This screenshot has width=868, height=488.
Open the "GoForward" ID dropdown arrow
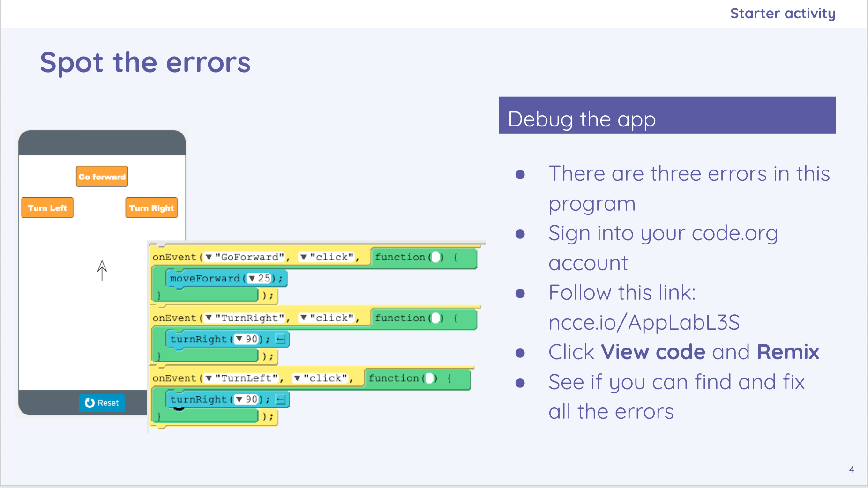[209, 257]
